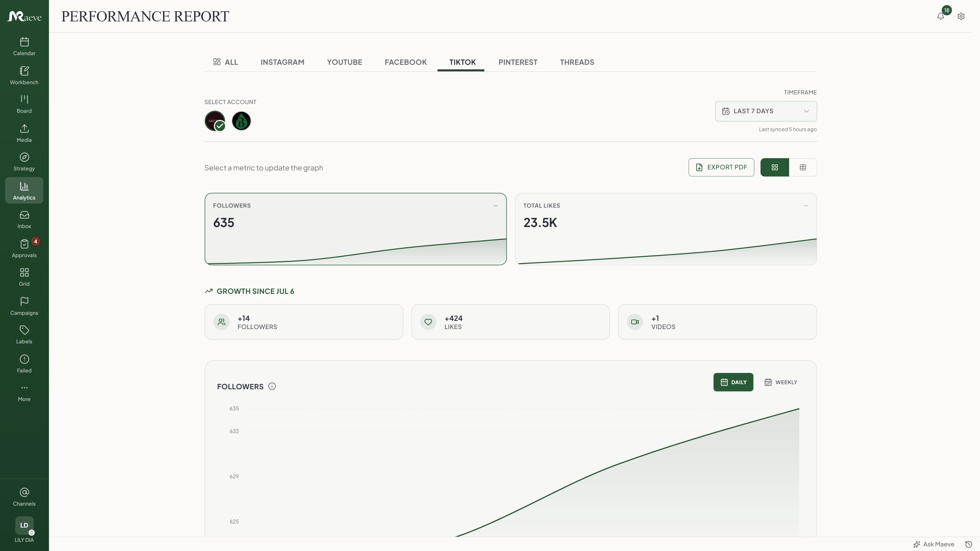The image size is (980, 551).
Task: Open the Last 7 Days timeframe dropdown
Action: pos(766,111)
